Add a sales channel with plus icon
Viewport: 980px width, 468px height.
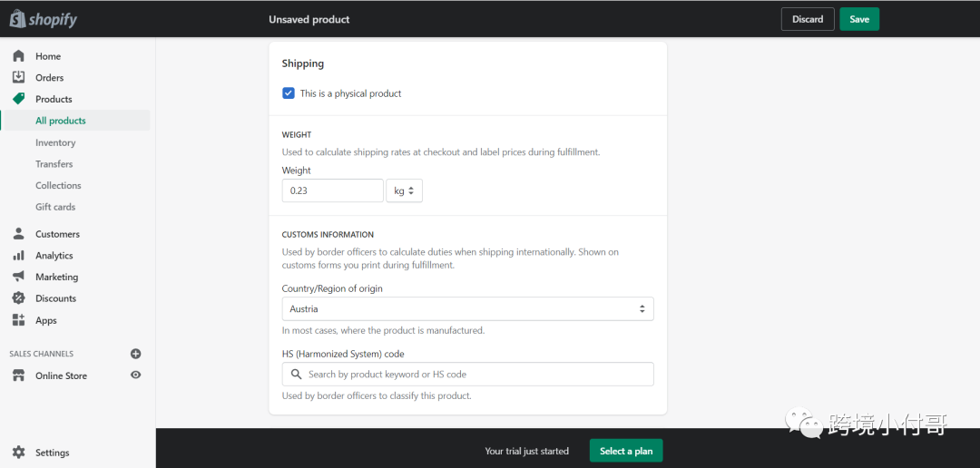(x=136, y=354)
